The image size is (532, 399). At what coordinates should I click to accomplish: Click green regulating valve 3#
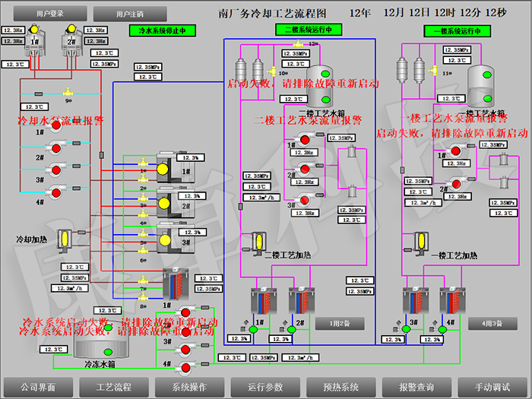click(x=406, y=329)
